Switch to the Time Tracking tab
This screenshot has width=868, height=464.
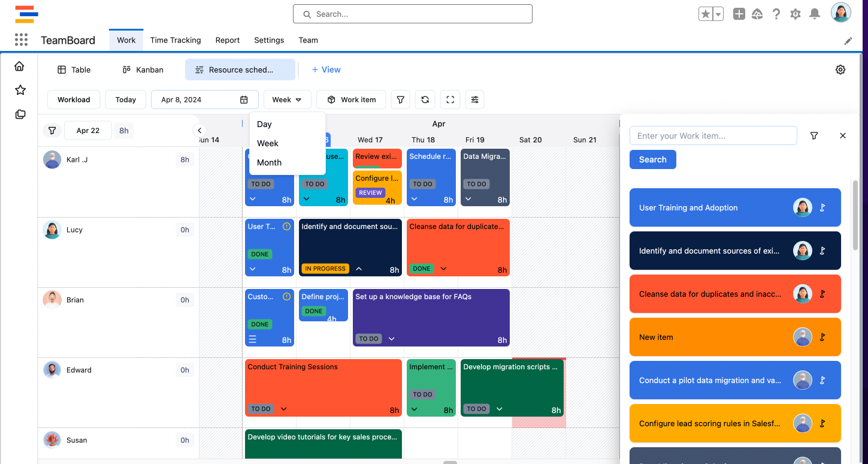[175, 40]
